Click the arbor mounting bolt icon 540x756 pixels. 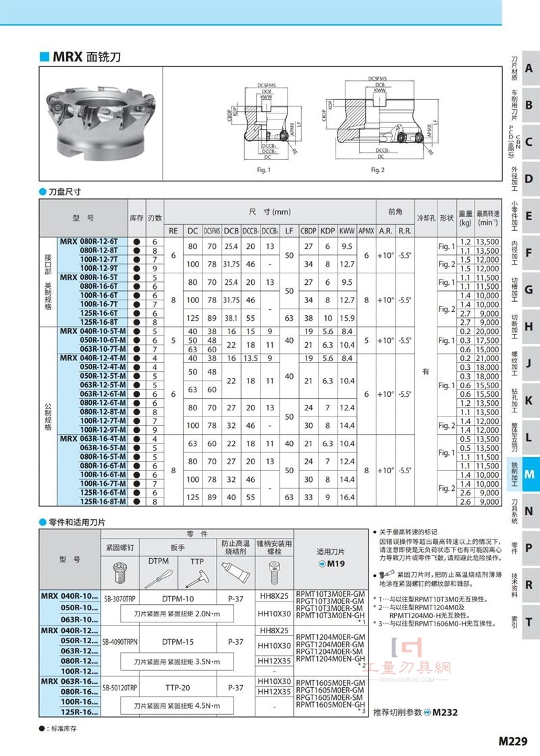tap(274, 573)
